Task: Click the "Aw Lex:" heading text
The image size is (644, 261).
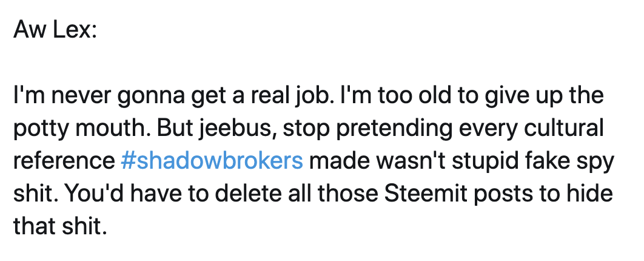Action: click(x=55, y=30)
